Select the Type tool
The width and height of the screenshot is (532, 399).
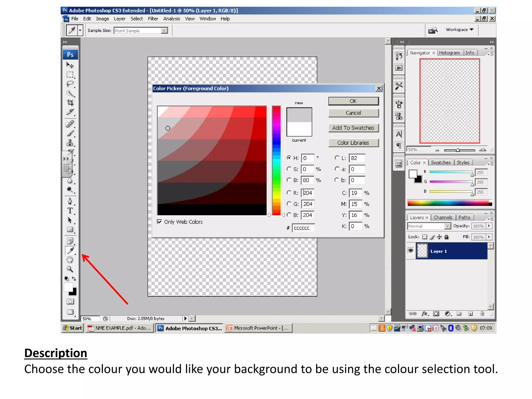tap(70, 211)
